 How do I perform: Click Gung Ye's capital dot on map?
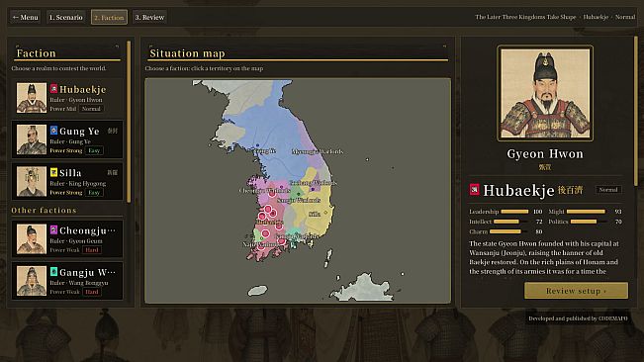click(257, 145)
